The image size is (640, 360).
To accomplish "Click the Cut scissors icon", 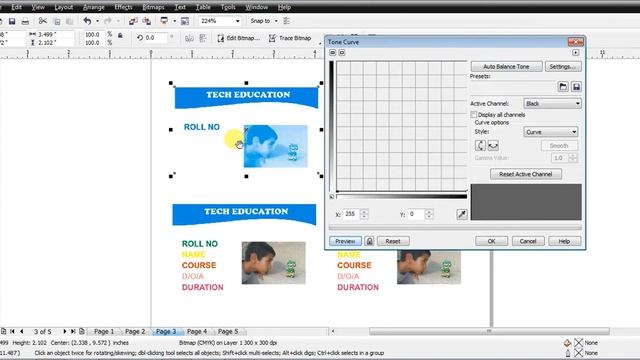I will pyautogui.click(x=43, y=21).
